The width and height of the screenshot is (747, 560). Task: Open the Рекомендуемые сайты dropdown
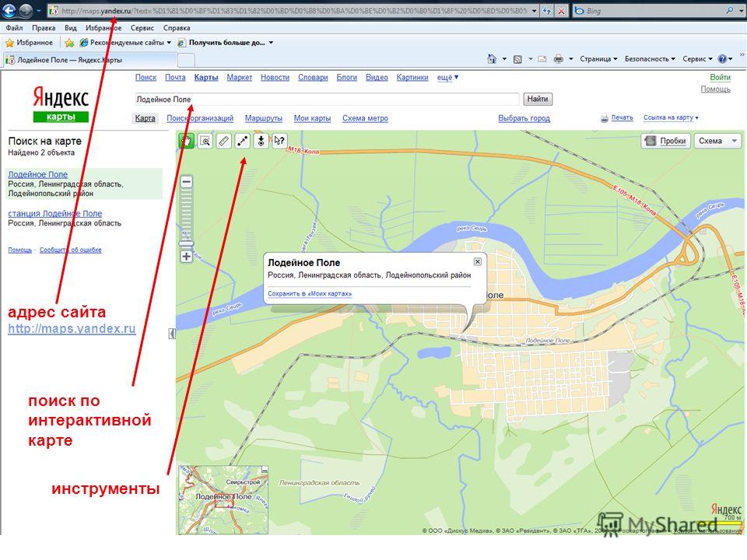click(125, 43)
